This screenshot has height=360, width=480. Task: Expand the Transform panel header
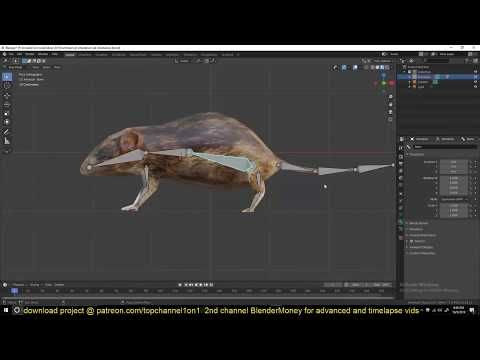click(417, 154)
